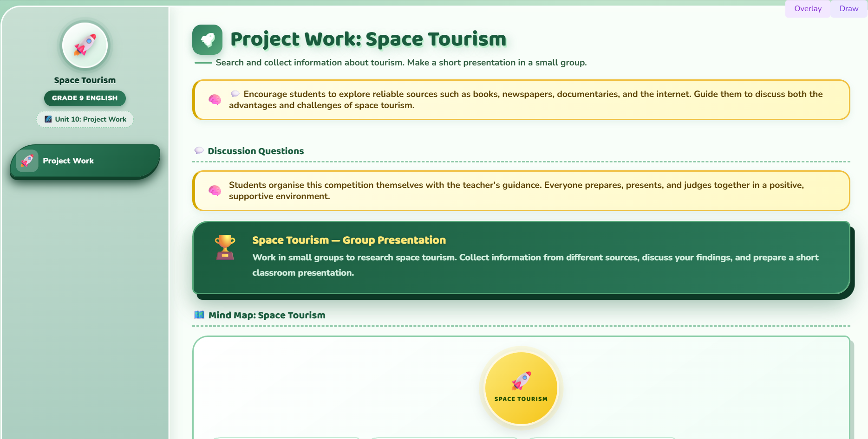Image resolution: width=868 pixels, height=439 pixels.
Task: Click the brain icon in first teacher note
Action: 215,100
